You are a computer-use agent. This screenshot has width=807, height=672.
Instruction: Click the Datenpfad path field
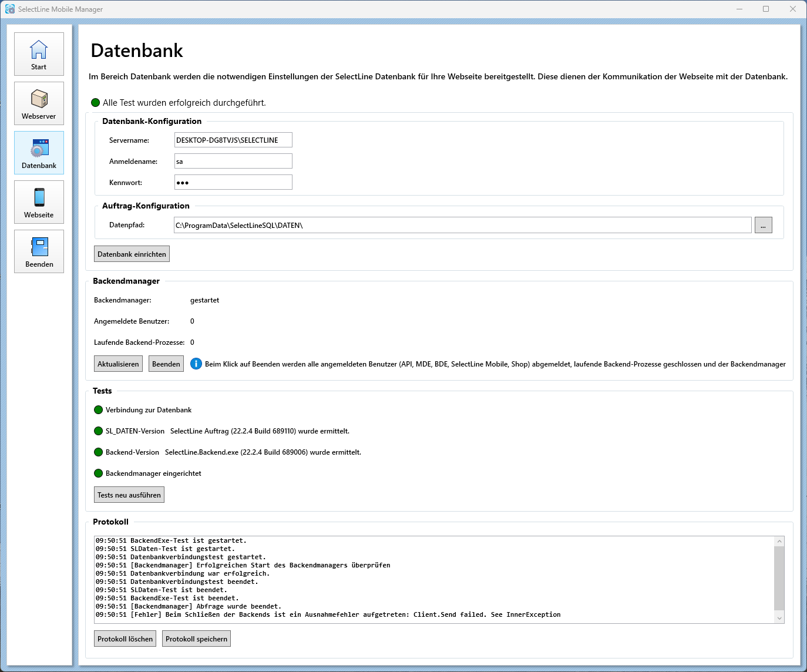[x=463, y=225]
